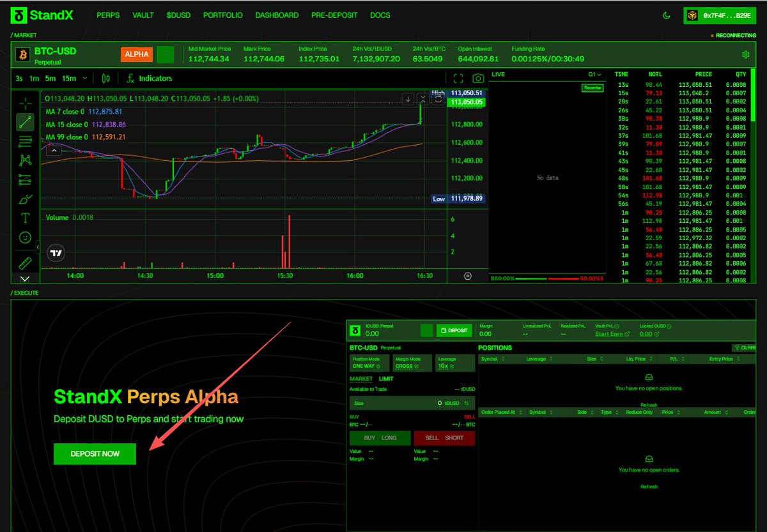Take a chart snapshot with camera icon
The image size is (767, 532).
pyautogui.click(x=478, y=79)
